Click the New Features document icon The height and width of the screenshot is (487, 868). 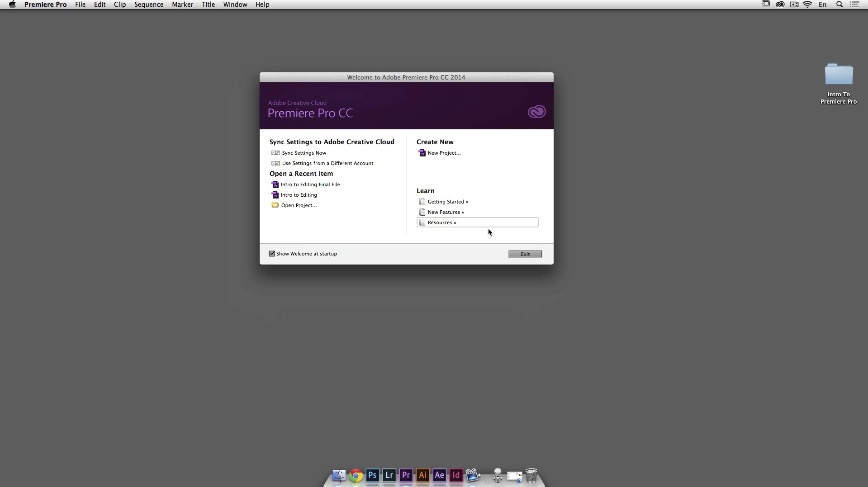422,212
